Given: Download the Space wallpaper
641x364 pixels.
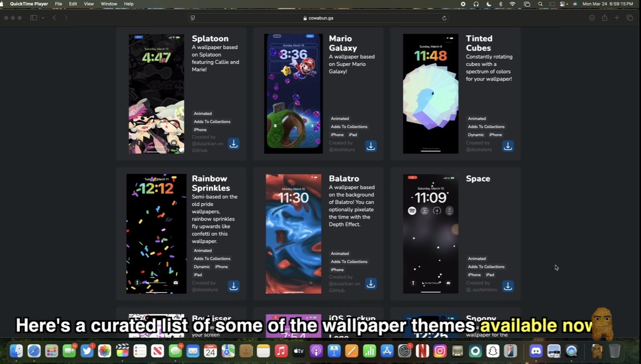Looking at the screenshot, I should click(508, 286).
